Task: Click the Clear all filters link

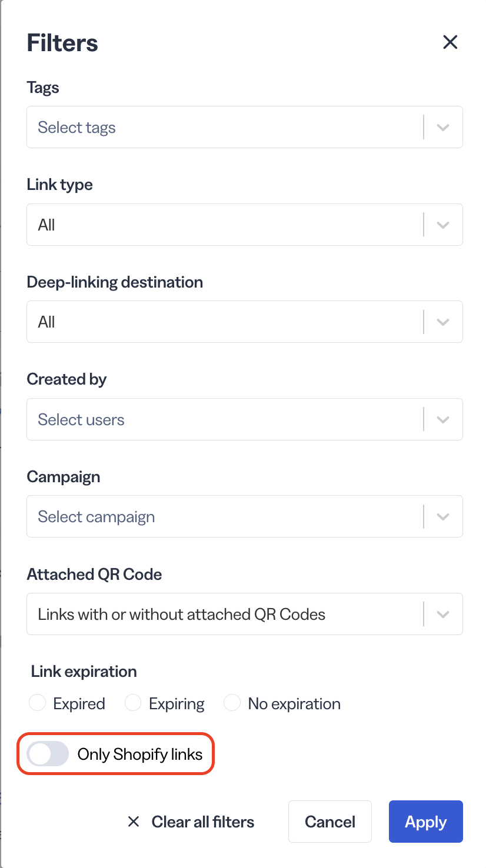Action: [x=203, y=822]
